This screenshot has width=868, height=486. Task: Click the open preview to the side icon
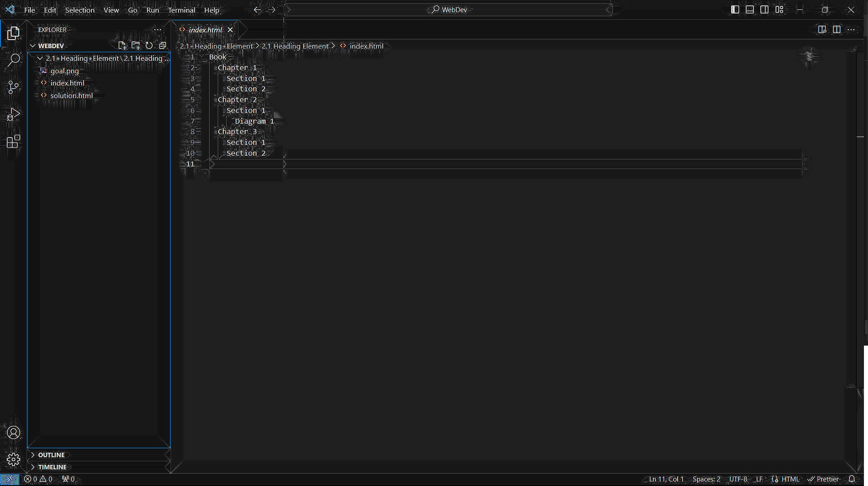point(822,30)
